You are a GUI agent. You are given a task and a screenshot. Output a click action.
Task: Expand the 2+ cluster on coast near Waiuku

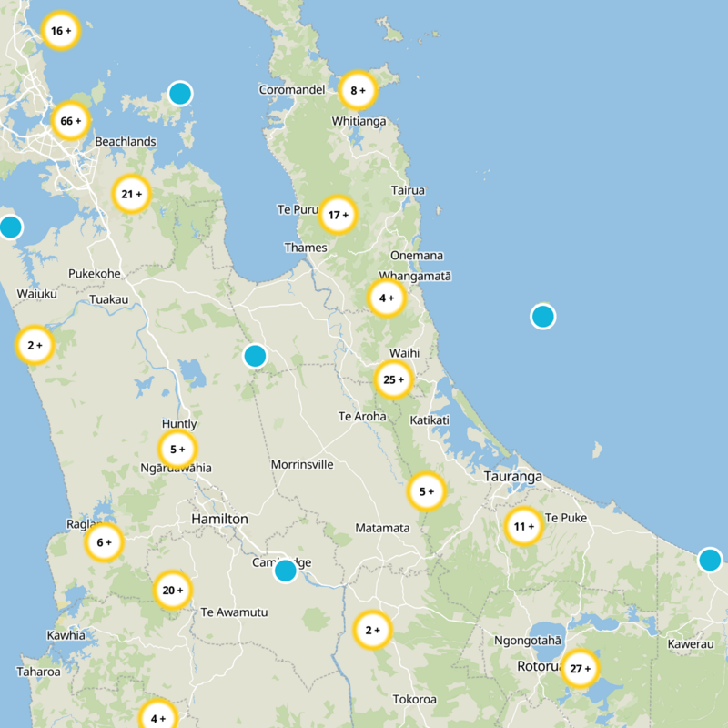35,345
